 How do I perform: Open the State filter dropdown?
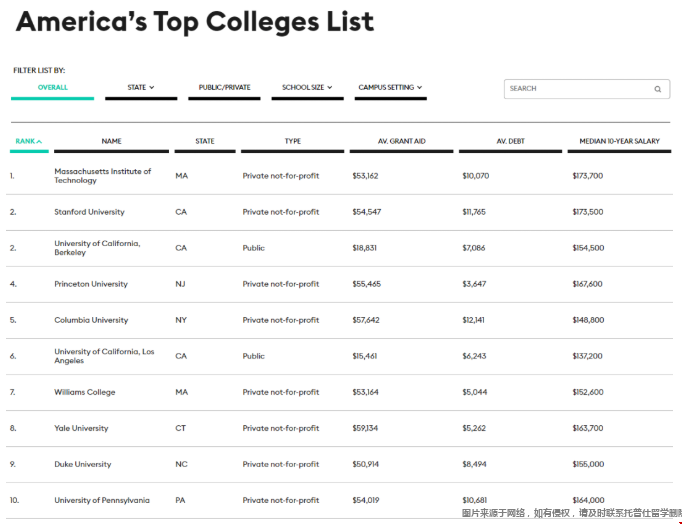point(141,87)
